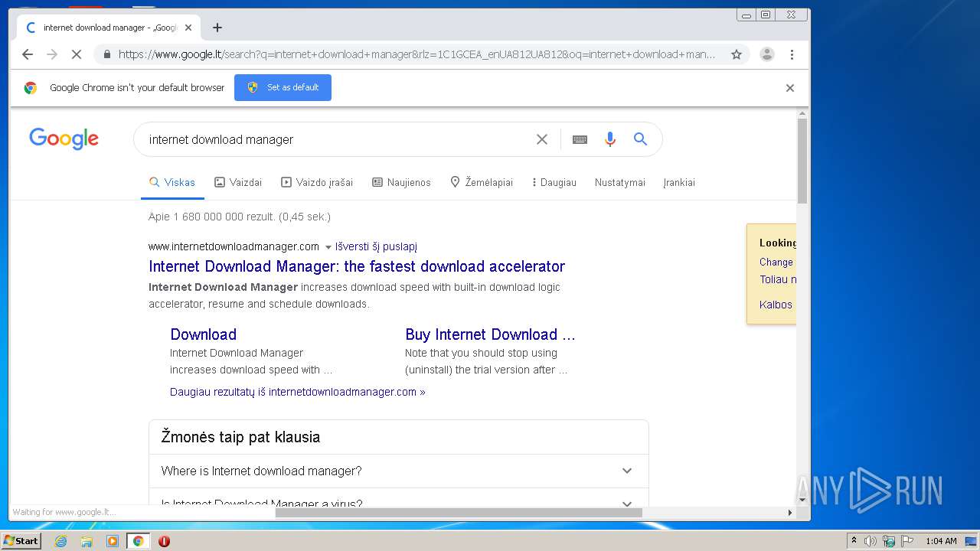Open the Chrome profile avatar menu
The height and width of the screenshot is (551, 980).
point(766,54)
